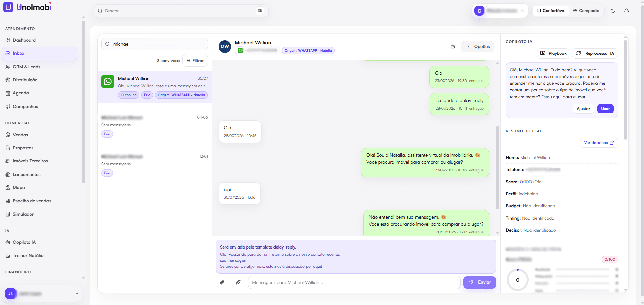
Task: Click the WhatsApp icon on Michael Willian conversation
Action: (108, 82)
